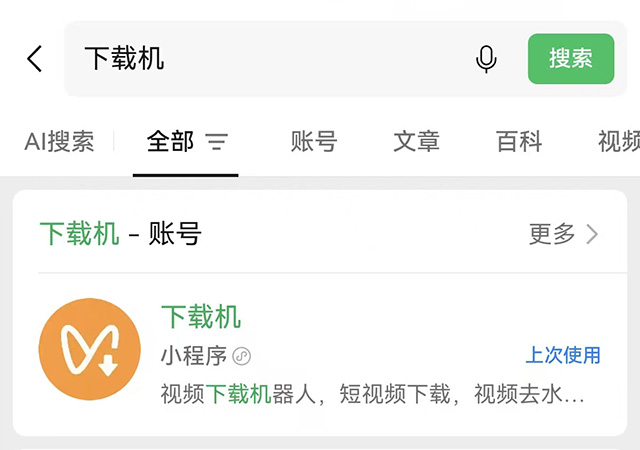Tap the mini program link icon after 小程序
The image size is (640, 450).
(x=242, y=356)
